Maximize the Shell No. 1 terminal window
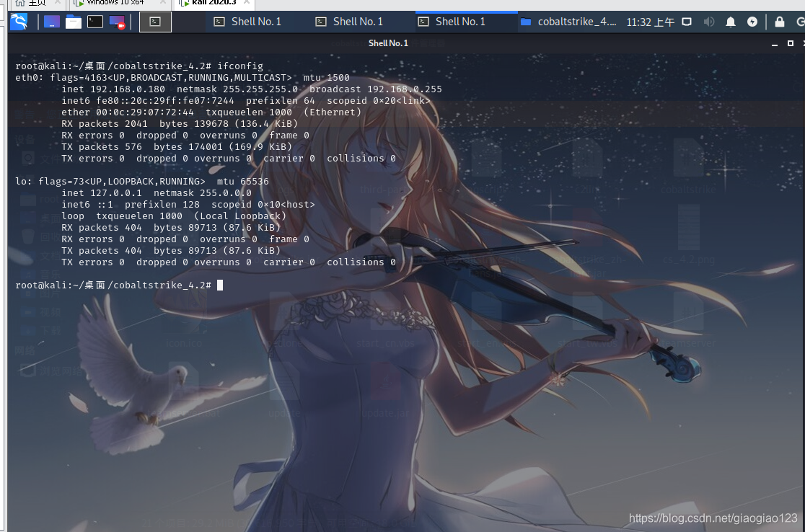Image resolution: width=805 pixels, height=532 pixels. [791, 43]
